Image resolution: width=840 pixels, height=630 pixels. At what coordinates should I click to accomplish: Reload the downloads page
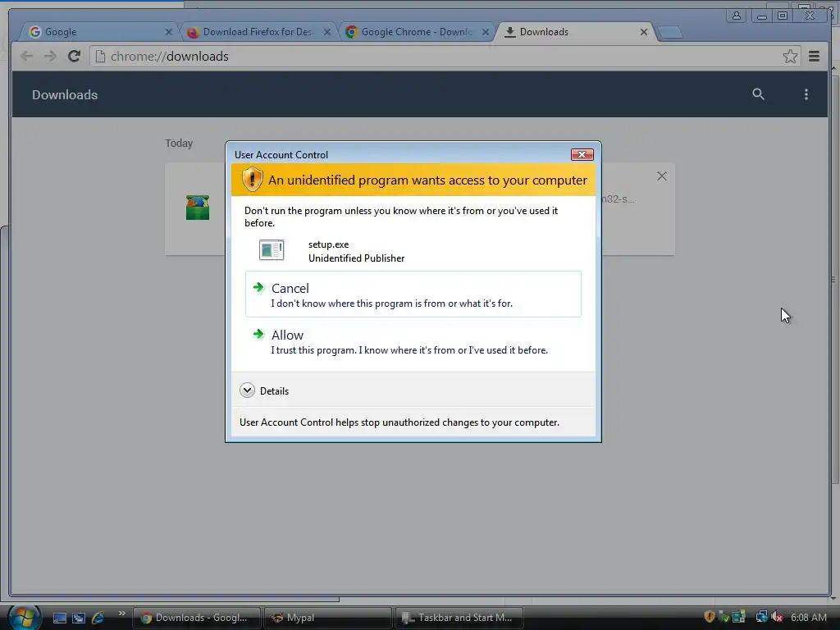74,57
